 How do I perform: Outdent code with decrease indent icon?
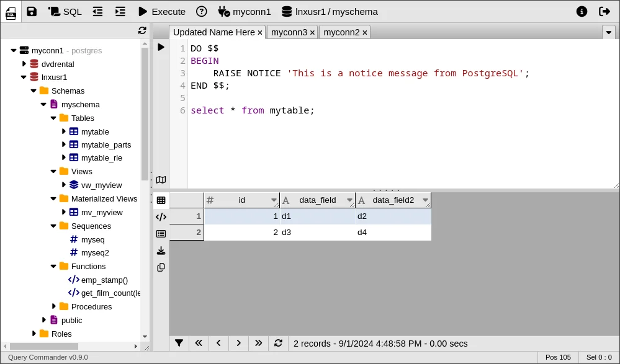97,11
